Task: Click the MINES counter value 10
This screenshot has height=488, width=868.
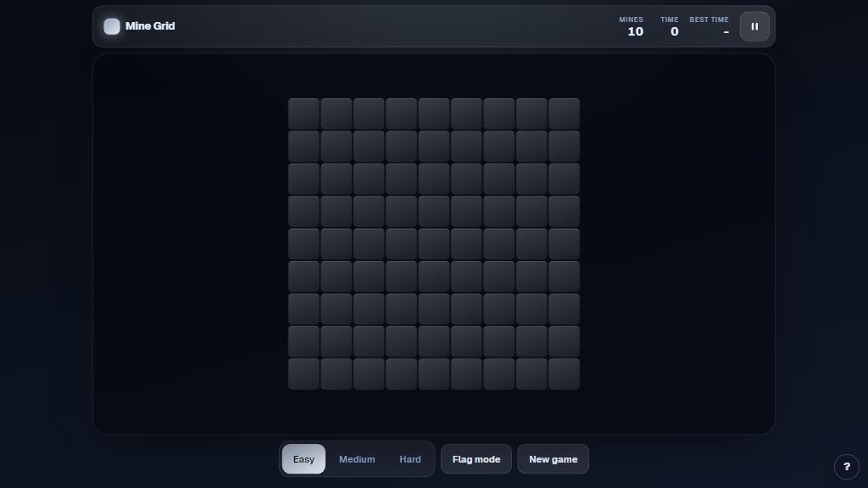Action: click(636, 31)
